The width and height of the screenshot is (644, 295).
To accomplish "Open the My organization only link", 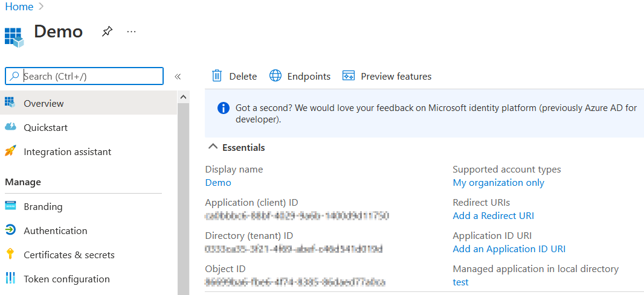I will coord(498,182).
